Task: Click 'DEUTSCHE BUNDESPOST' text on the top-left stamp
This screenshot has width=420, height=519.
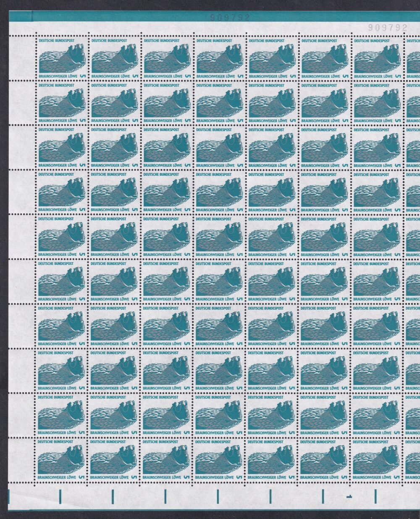Action: pyautogui.click(x=56, y=41)
